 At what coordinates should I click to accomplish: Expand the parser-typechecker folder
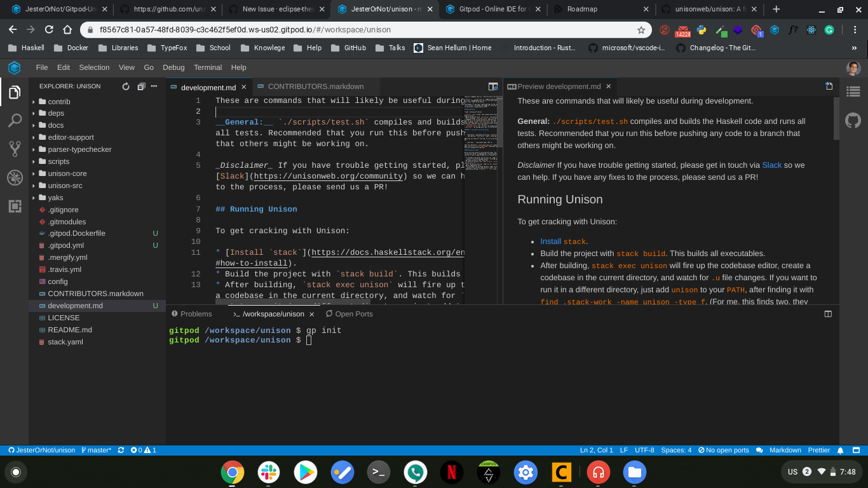click(x=79, y=149)
